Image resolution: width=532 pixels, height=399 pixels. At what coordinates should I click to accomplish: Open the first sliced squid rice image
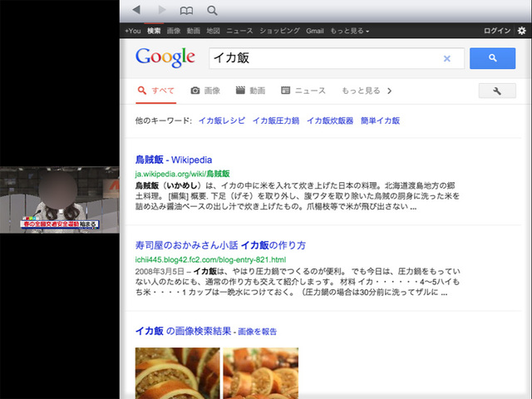pyautogui.click(x=177, y=373)
